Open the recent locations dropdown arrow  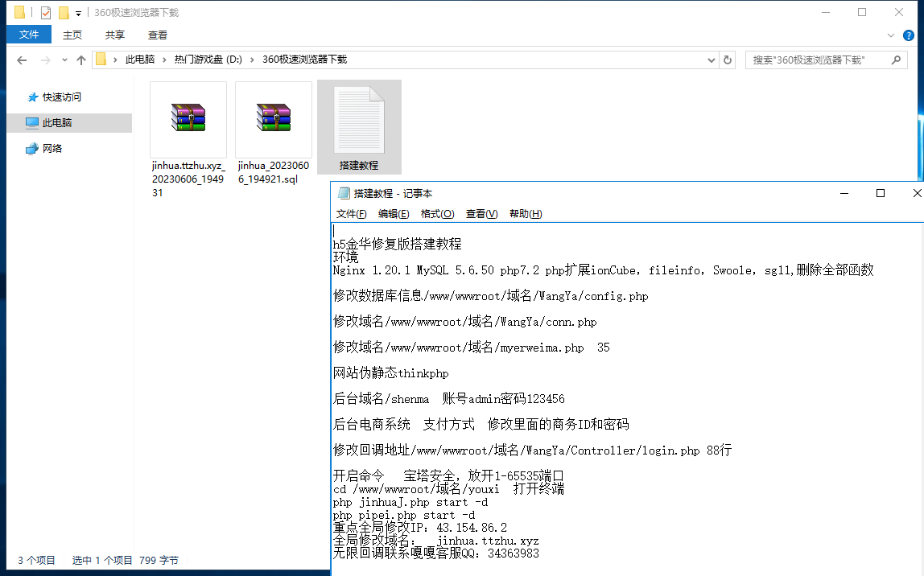[64, 60]
